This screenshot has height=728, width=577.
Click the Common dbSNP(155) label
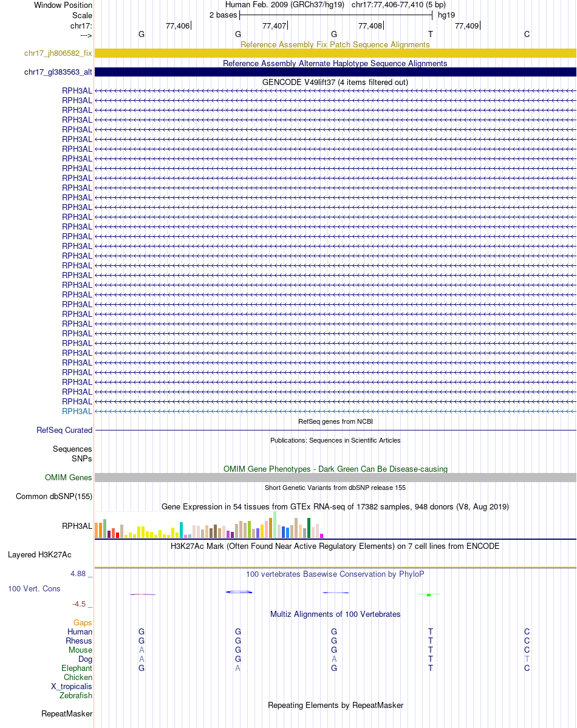(54, 496)
